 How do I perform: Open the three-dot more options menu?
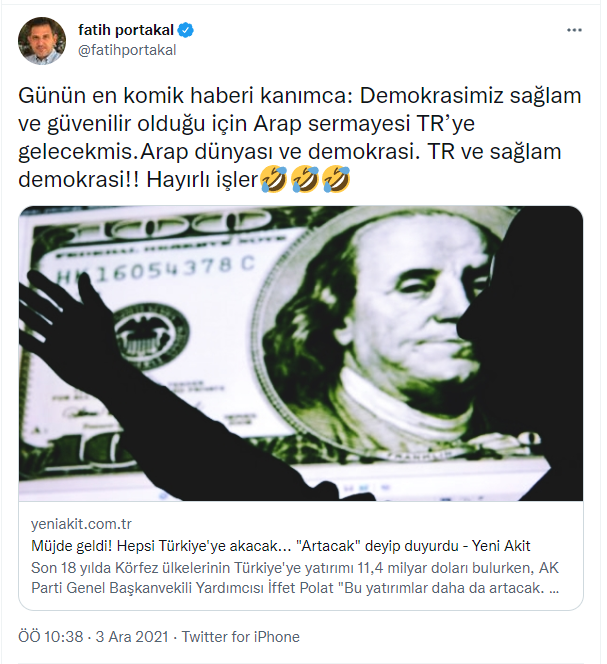coord(574,30)
